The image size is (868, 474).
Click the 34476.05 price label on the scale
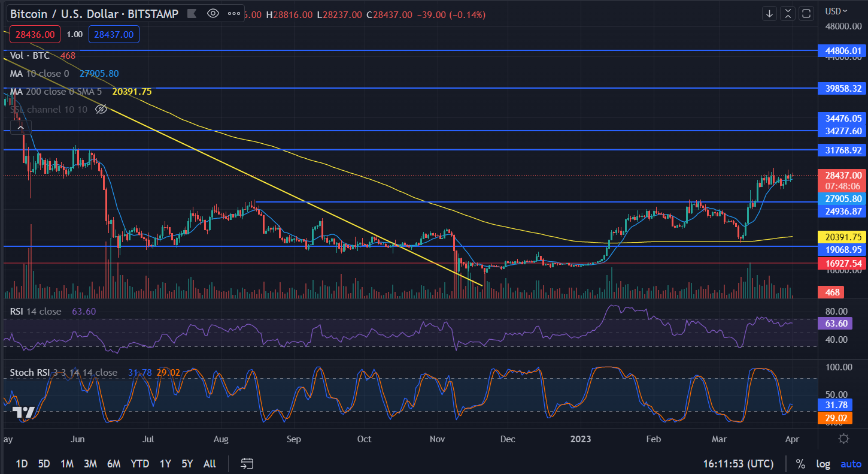pos(843,119)
